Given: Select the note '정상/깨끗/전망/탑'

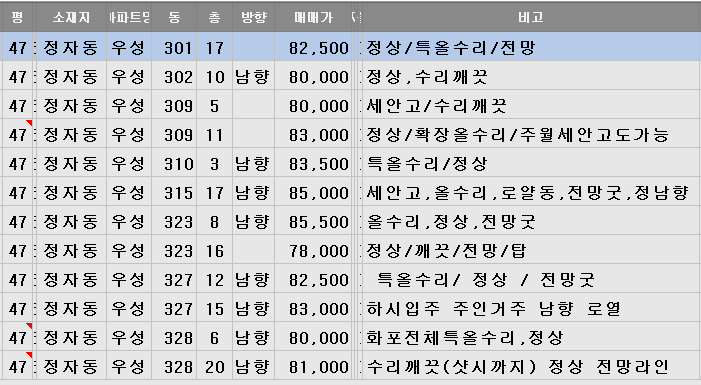Looking at the screenshot, I should [x=446, y=251].
